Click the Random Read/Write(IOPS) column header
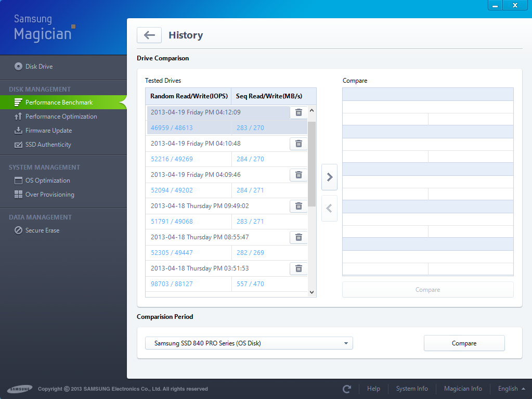The width and height of the screenshot is (532, 399). (189, 96)
